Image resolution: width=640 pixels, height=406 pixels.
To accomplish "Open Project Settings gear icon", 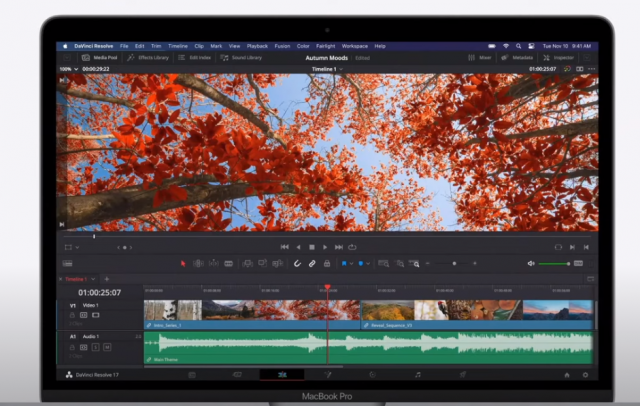I will coord(585,375).
